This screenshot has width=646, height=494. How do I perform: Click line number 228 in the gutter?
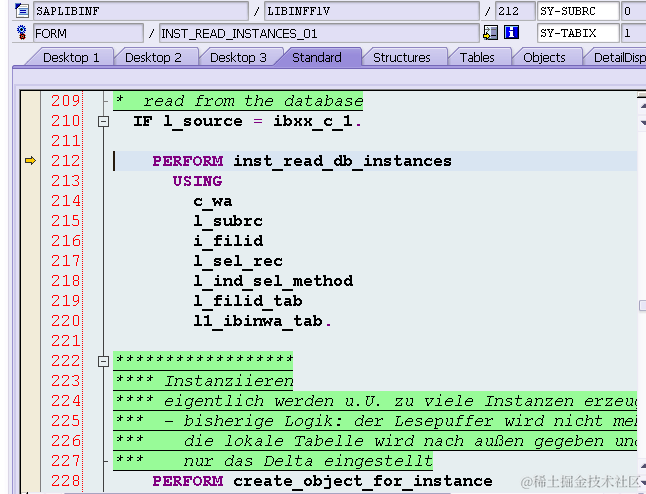coord(65,481)
